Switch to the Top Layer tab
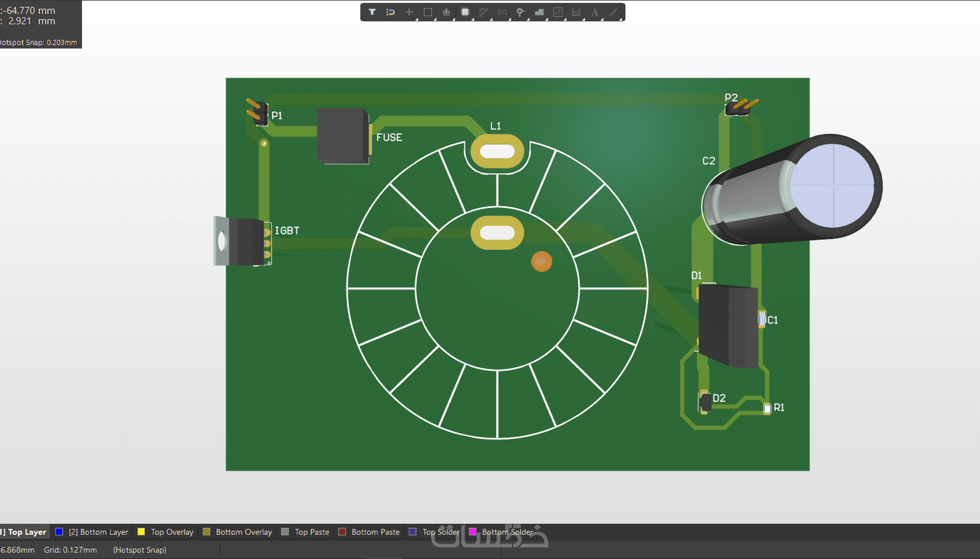The width and height of the screenshot is (980, 559). coord(27,532)
